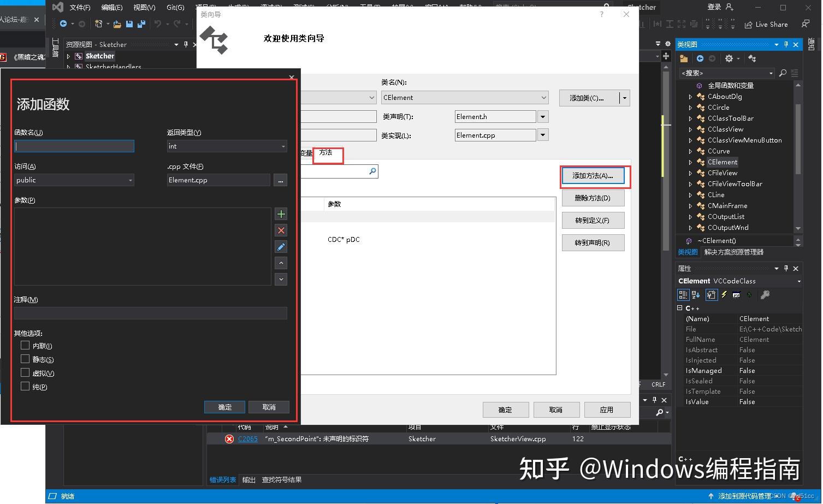Viewport: 823px width, 504px height.
Task: Click the search magnifier in Class View panel
Action: point(783,73)
